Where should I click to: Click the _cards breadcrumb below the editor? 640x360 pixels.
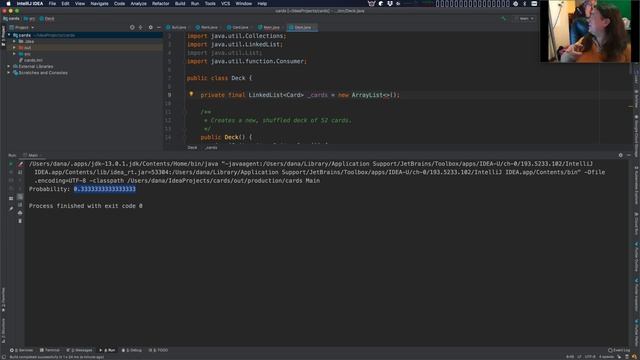coord(211,147)
